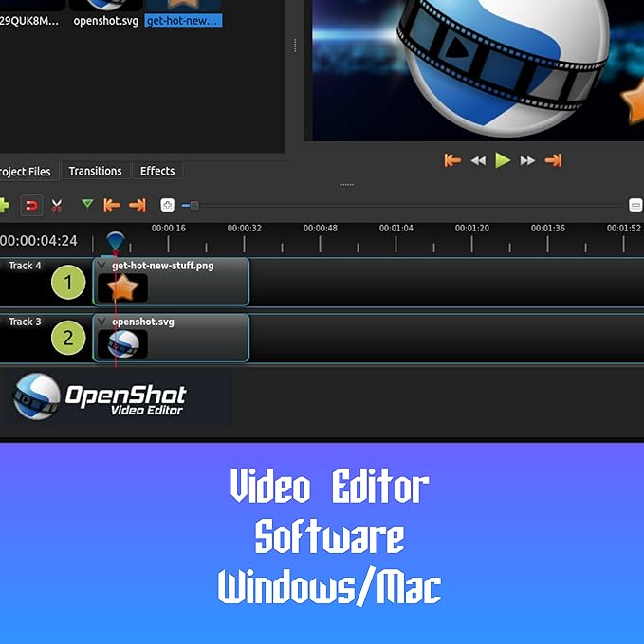Click the zoom slider handle
The width and height of the screenshot is (644, 644).
tap(194, 206)
